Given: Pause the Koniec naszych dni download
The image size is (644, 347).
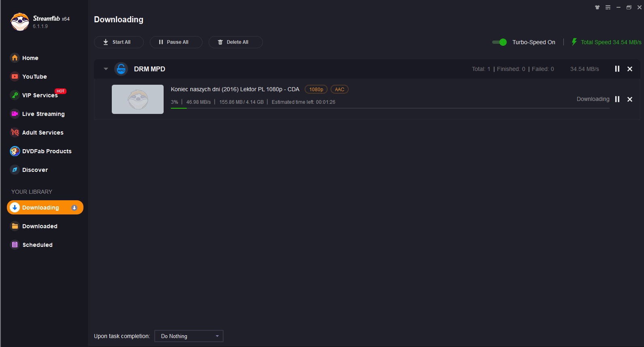Looking at the screenshot, I should 617,99.
